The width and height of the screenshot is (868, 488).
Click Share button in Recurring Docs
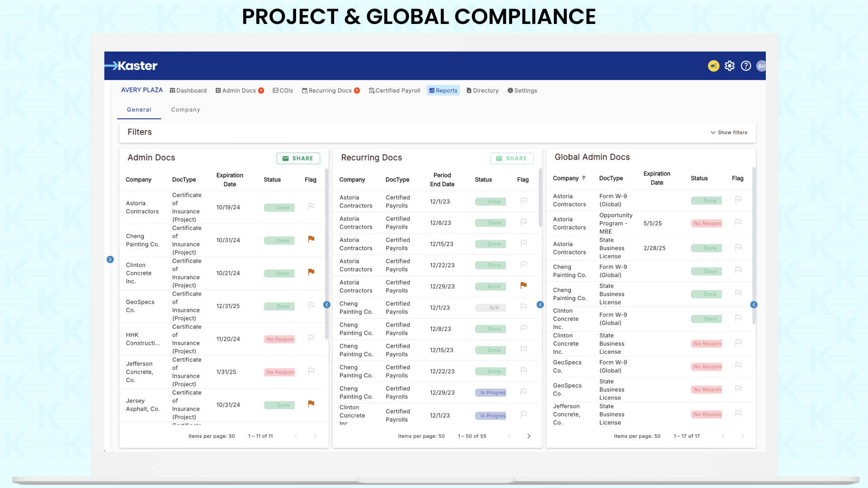(512, 159)
